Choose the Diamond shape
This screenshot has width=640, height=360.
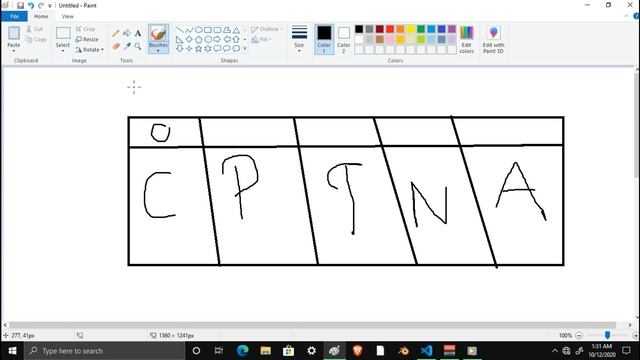(189, 40)
